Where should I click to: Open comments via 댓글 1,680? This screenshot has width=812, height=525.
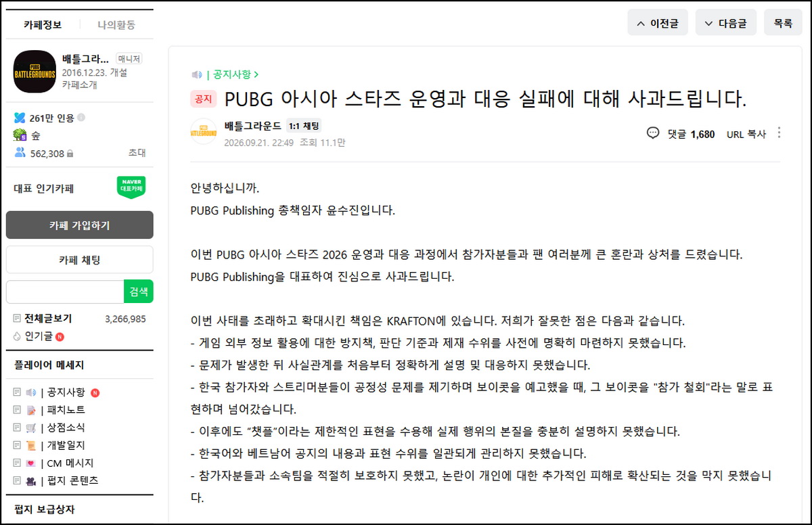point(691,134)
